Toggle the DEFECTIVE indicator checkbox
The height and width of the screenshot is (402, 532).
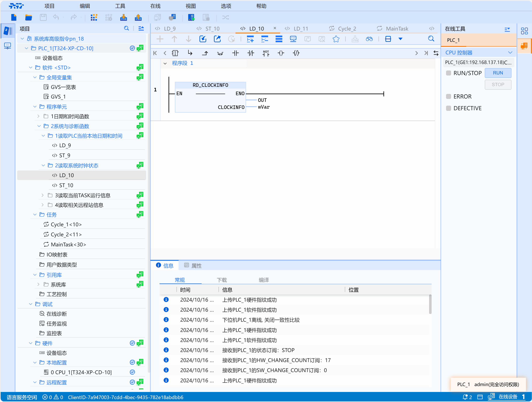pos(448,108)
